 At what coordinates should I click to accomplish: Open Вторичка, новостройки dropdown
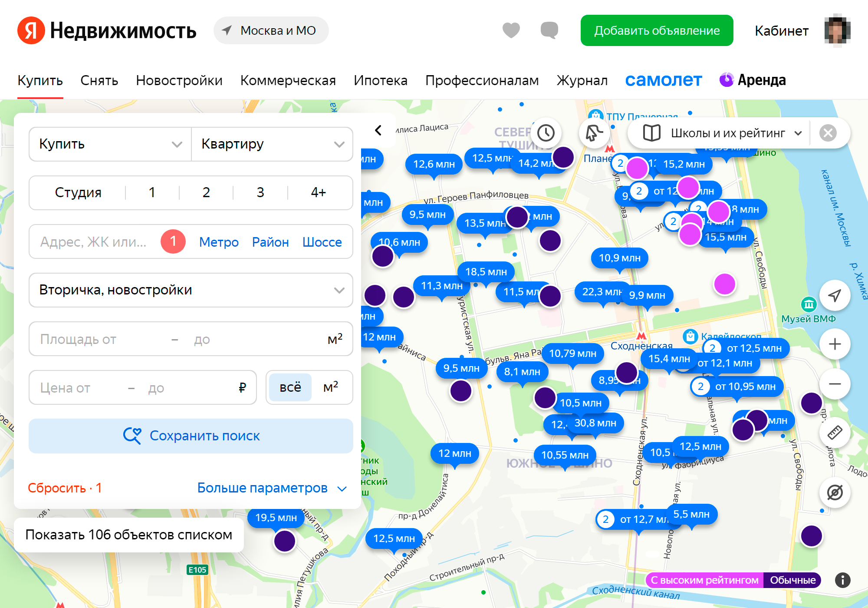click(191, 290)
